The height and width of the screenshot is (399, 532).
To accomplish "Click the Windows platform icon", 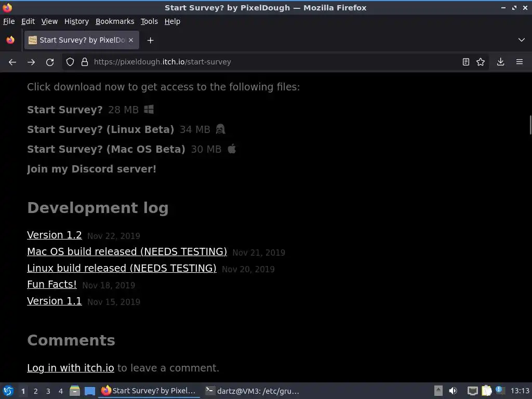I will click(149, 110).
